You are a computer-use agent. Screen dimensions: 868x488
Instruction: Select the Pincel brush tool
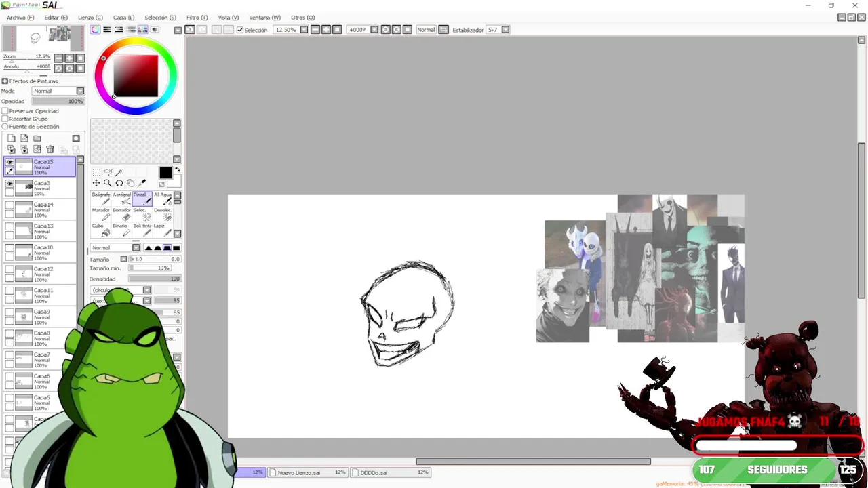[142, 199]
